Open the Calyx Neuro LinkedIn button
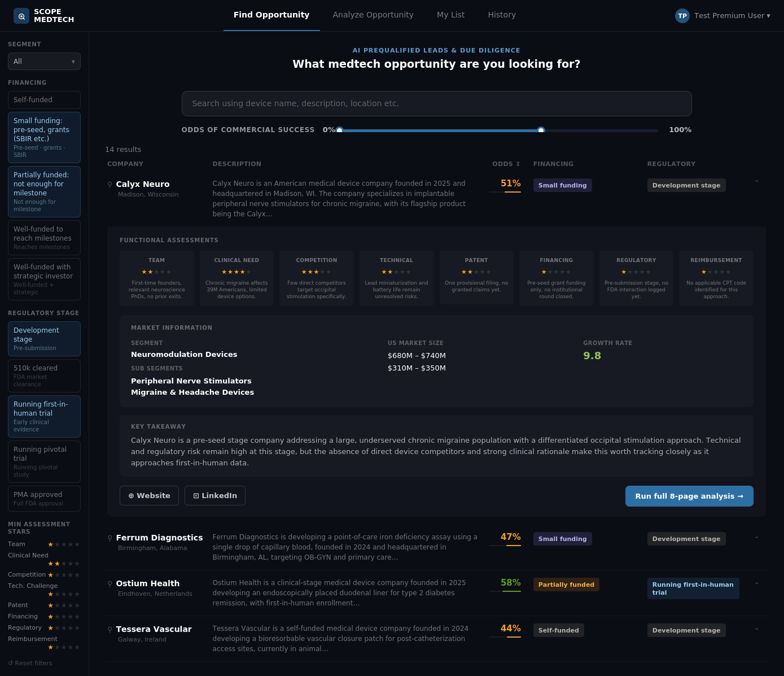Screen dimensions: 784x676 [215, 496]
